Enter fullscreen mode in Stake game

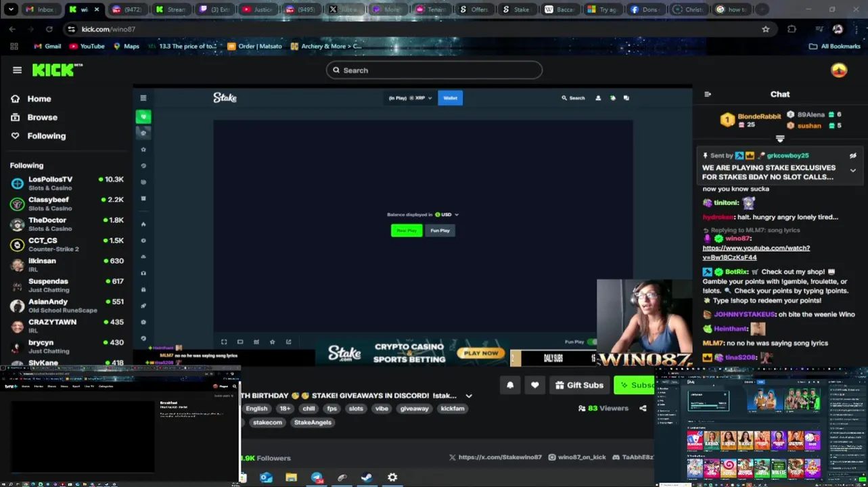pos(224,342)
